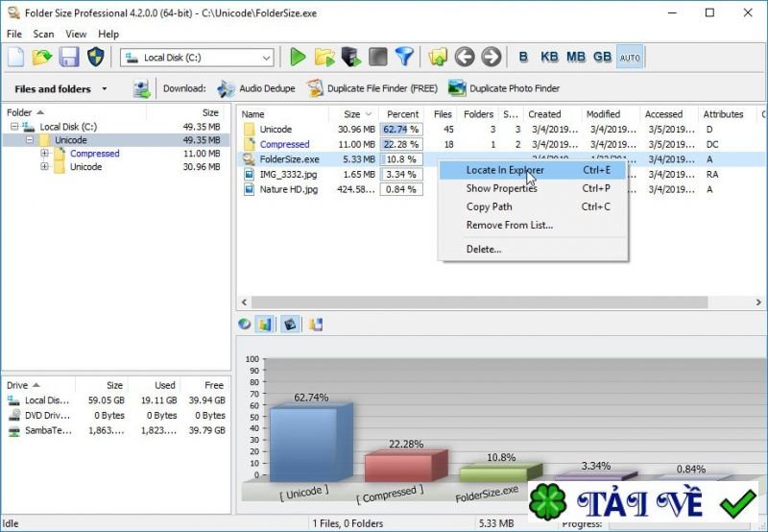The image size is (768, 532).
Task: Click horizontal scrollbar in file list
Action: (479, 302)
